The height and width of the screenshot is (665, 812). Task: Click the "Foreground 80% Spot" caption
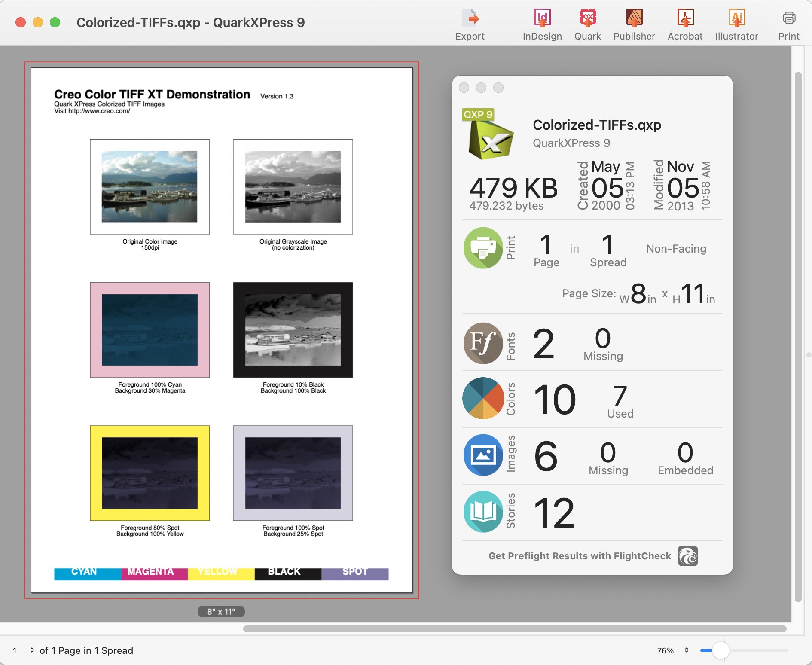[x=150, y=528]
